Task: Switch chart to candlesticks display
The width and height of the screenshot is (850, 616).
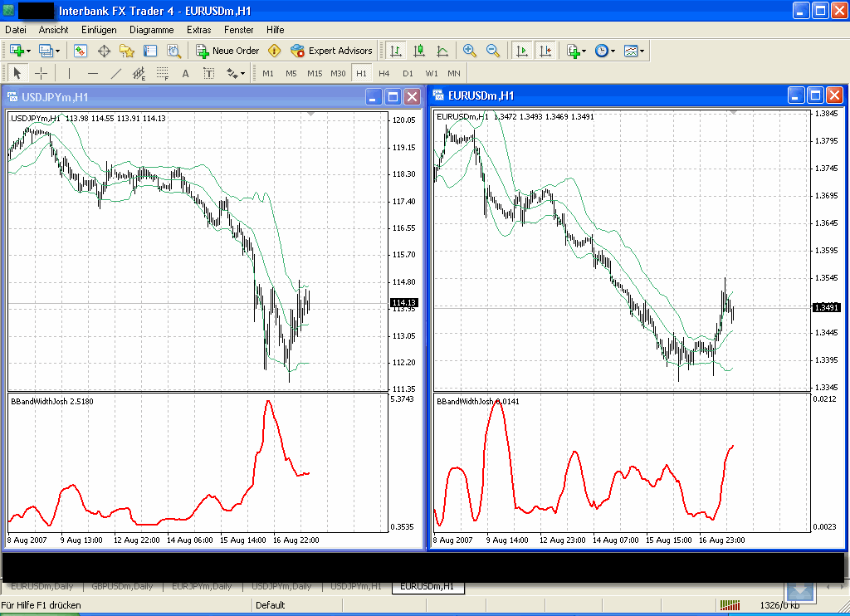Action: [419, 51]
